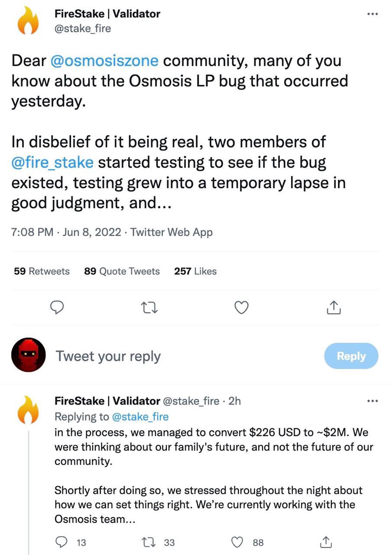The height and width of the screenshot is (555, 392).
Task: Like the reply tweet showing 88 likes
Action: 237,542
